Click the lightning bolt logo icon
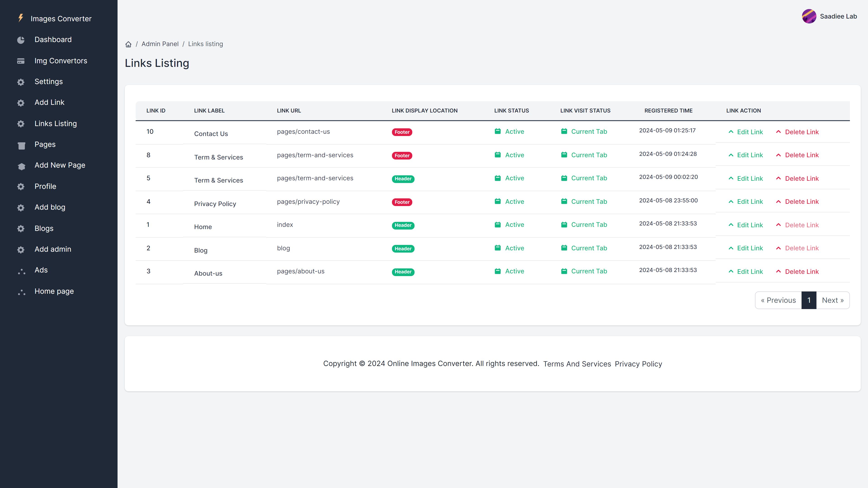 pos(21,18)
